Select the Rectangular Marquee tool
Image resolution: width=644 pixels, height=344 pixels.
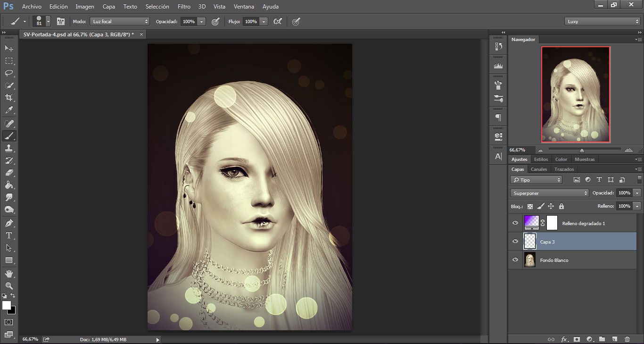click(9, 60)
